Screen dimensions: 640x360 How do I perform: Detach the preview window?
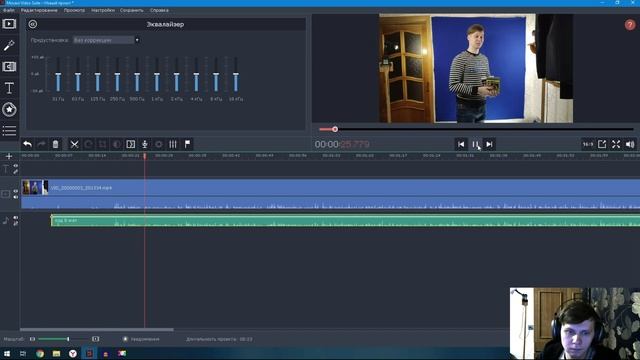coord(602,144)
